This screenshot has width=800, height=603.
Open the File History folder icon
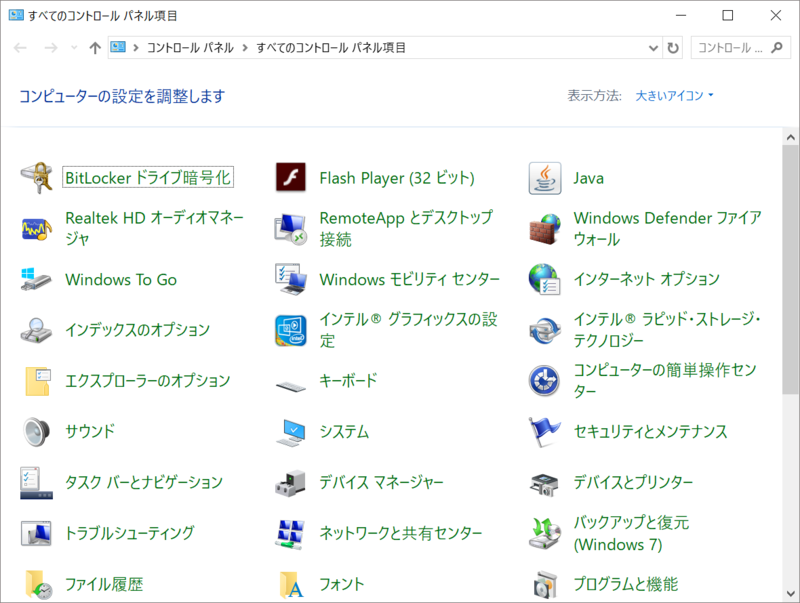pos(38,585)
